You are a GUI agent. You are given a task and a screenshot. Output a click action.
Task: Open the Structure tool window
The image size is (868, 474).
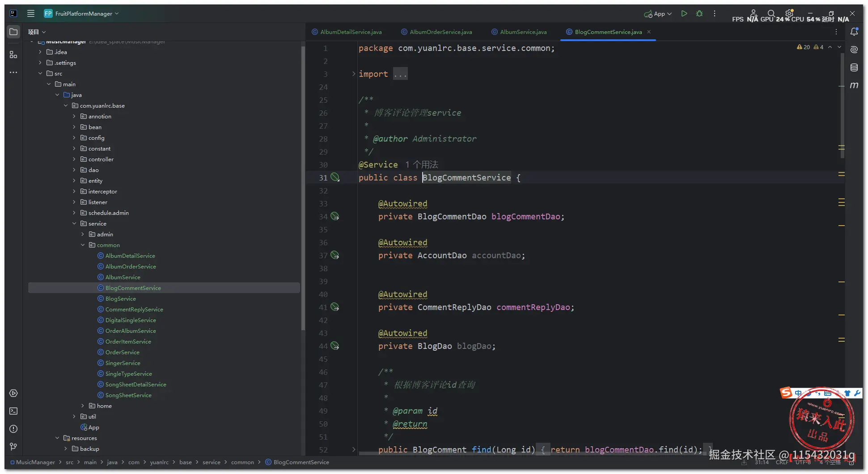(x=13, y=55)
